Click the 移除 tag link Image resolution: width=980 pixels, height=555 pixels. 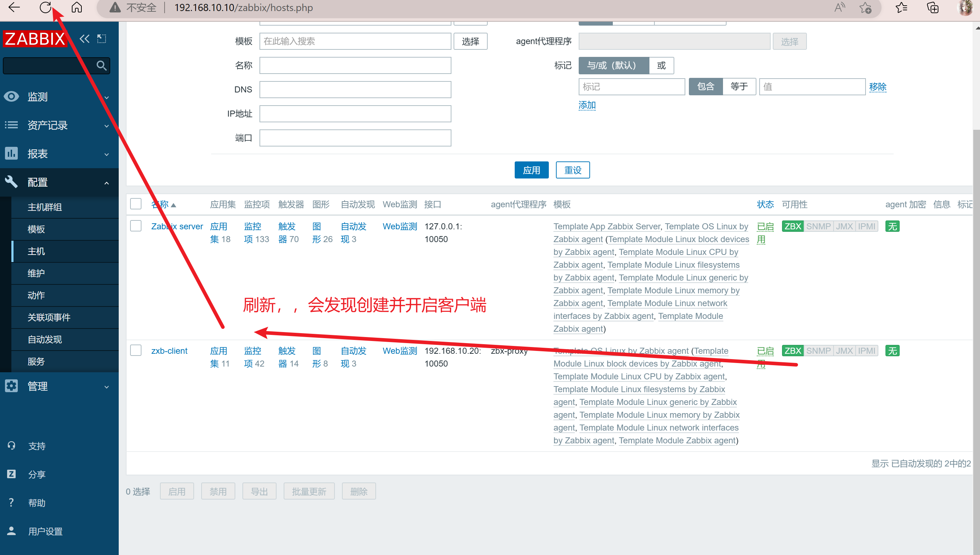tap(878, 87)
